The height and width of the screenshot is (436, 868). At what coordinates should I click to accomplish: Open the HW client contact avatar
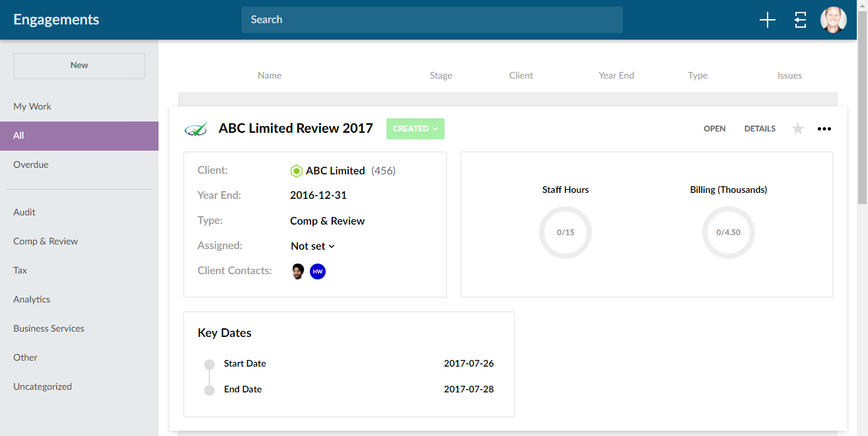(318, 271)
